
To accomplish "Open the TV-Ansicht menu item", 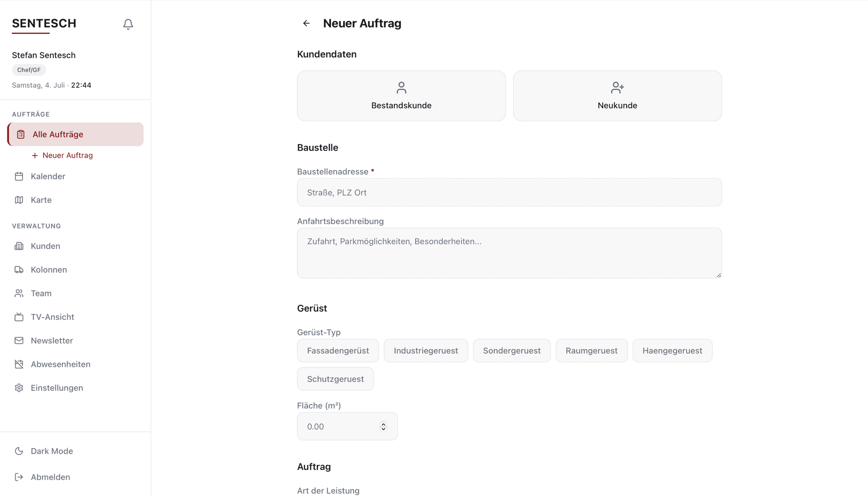I will tap(76, 317).
